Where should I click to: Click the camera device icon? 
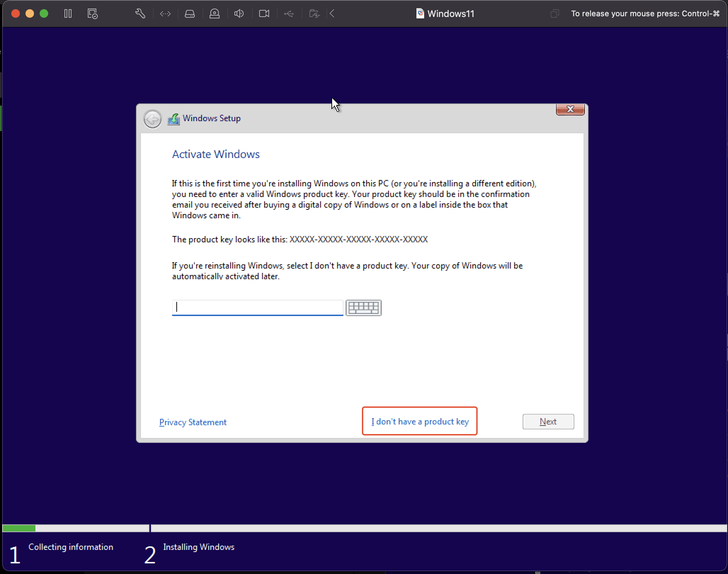pyautogui.click(x=264, y=14)
